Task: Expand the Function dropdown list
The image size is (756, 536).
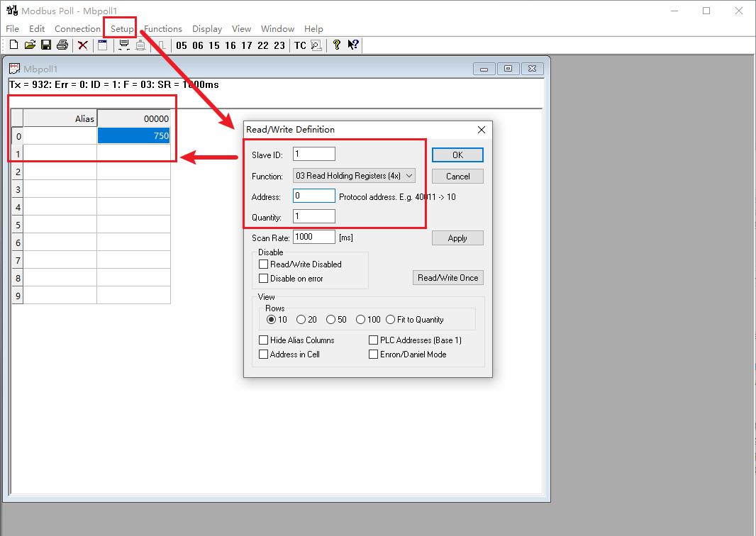Action: click(409, 176)
